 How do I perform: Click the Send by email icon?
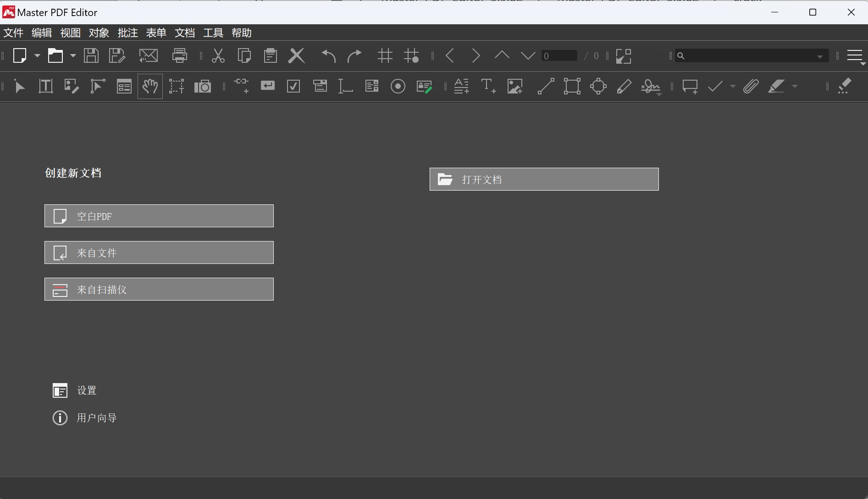(149, 55)
